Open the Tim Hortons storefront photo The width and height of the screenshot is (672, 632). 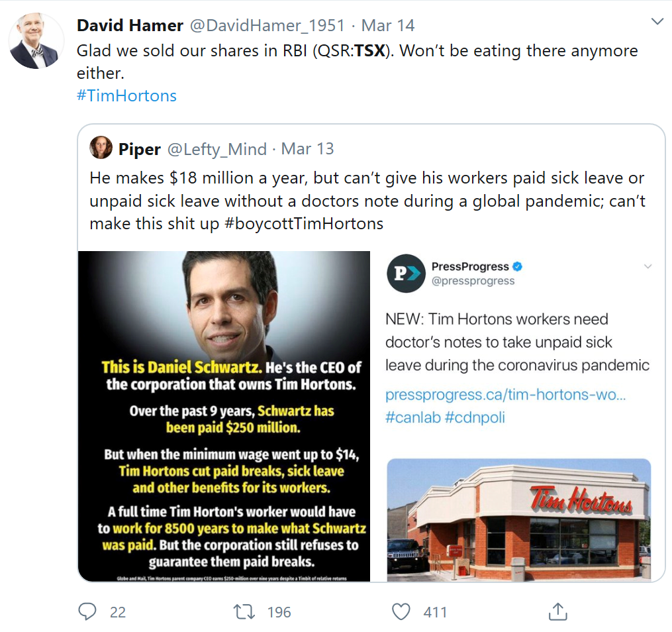click(518, 519)
